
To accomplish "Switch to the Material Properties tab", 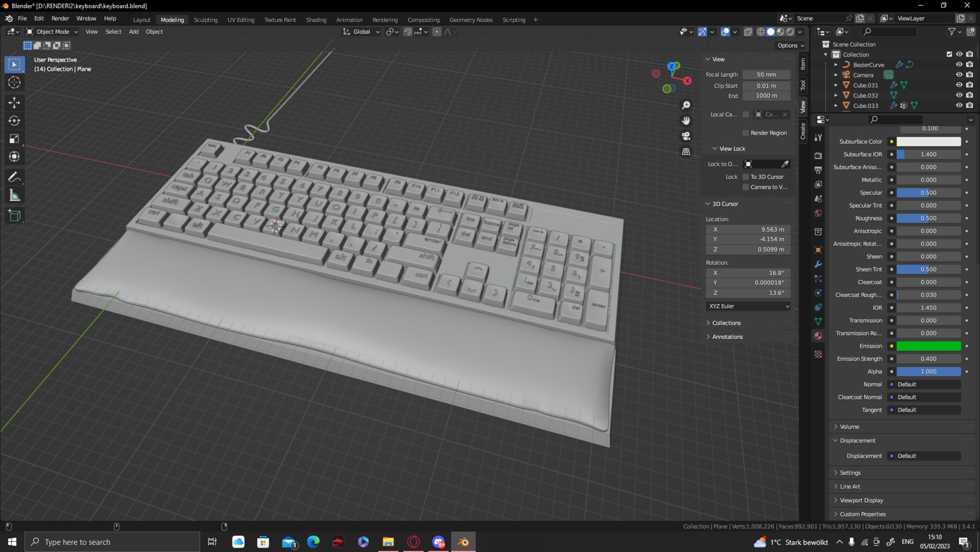I will click(x=818, y=335).
